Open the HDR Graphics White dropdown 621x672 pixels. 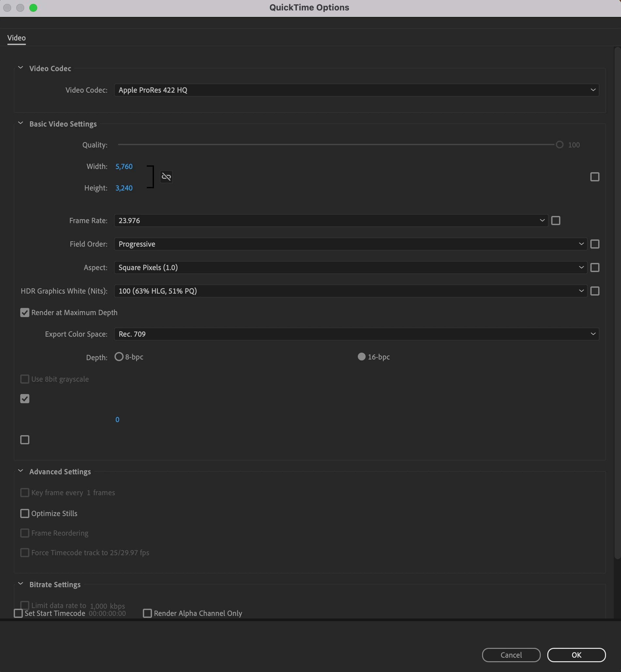(351, 291)
